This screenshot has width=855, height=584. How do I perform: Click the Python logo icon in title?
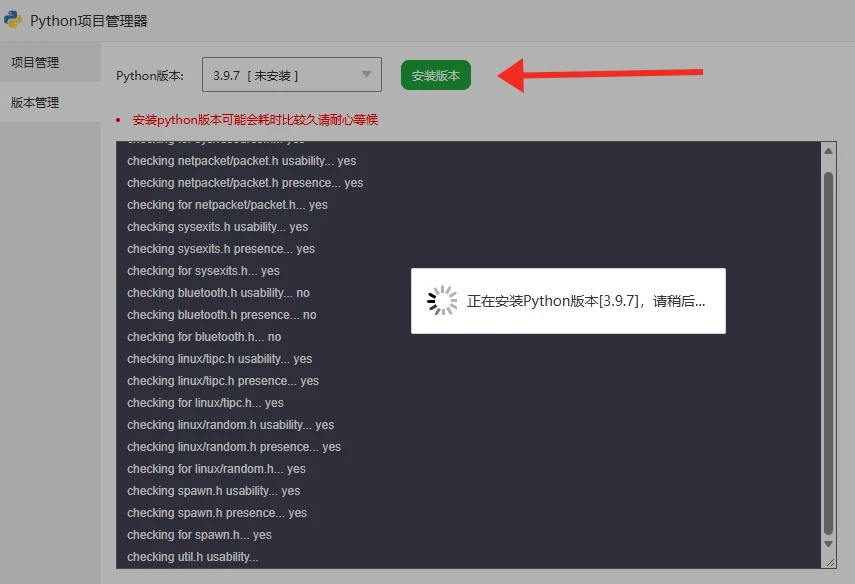pos(13,20)
